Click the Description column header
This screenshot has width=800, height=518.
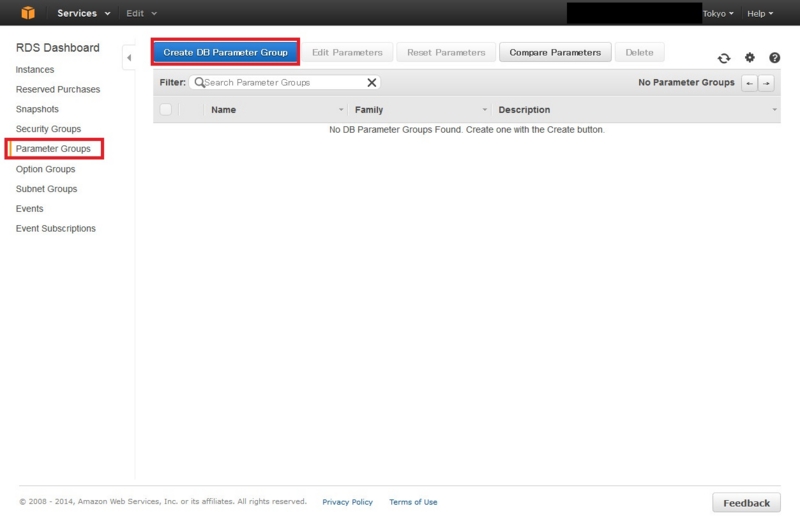pos(524,110)
